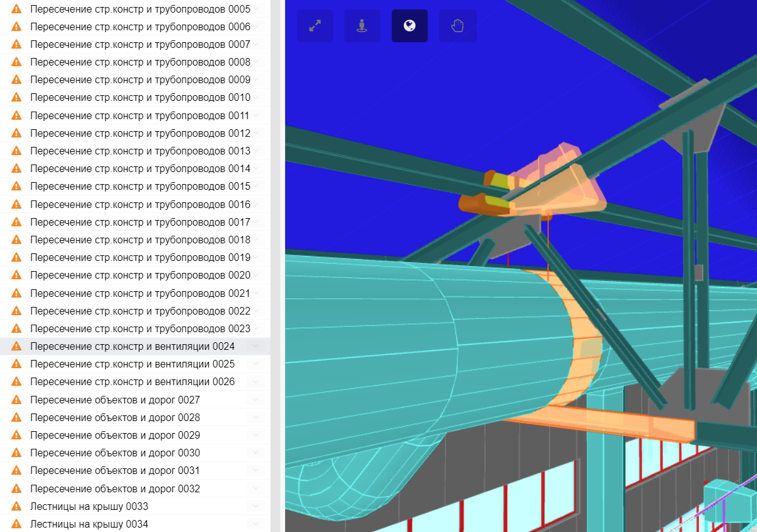The height and width of the screenshot is (532, 757).
Task: Open chevron for объектов и дорог 0028
Action: coord(255,417)
